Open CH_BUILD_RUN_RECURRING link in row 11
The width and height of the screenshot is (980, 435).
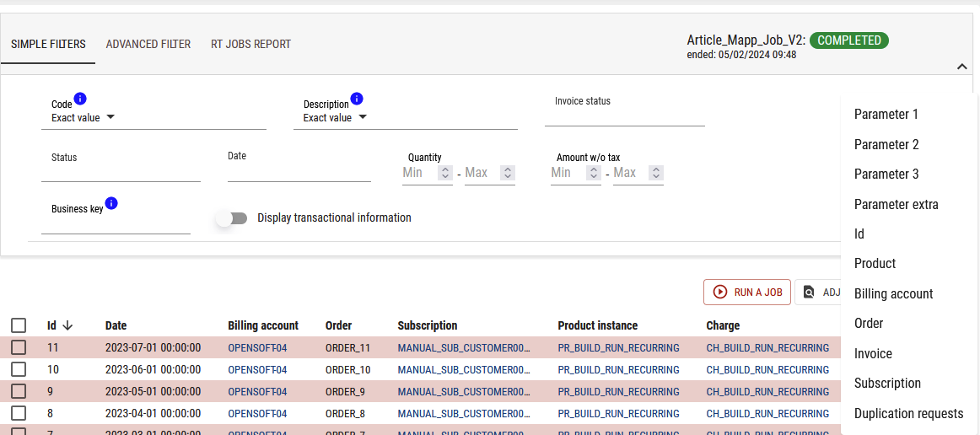(x=767, y=348)
